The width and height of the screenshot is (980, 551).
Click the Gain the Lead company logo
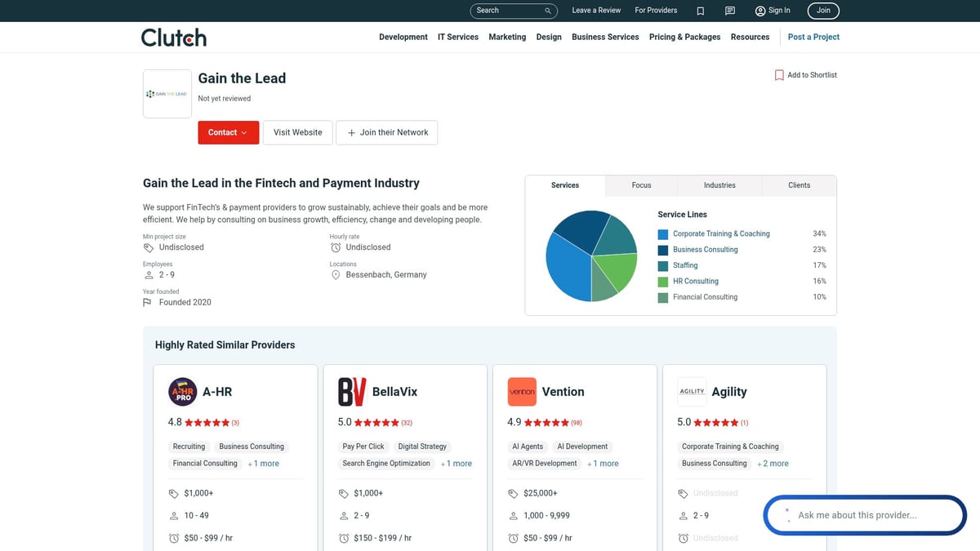point(167,94)
